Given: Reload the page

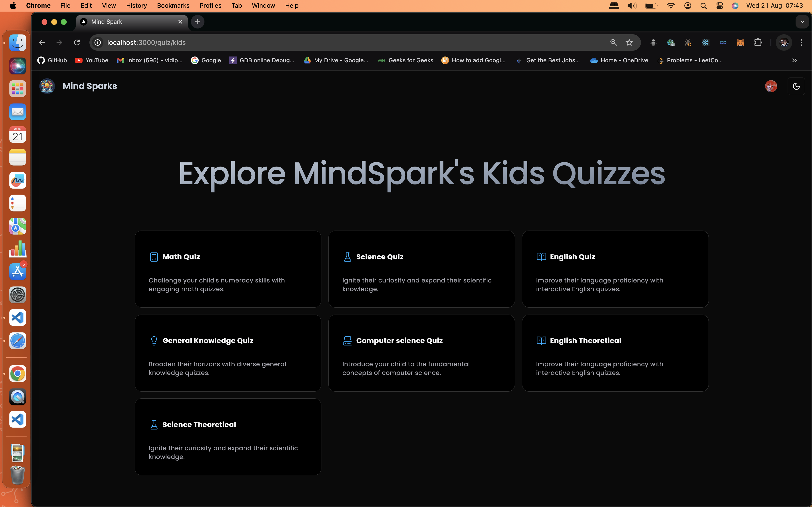Looking at the screenshot, I should (x=77, y=42).
